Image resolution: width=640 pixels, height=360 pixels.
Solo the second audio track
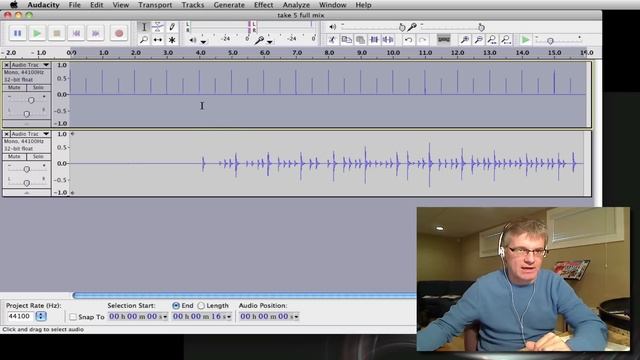click(38, 157)
